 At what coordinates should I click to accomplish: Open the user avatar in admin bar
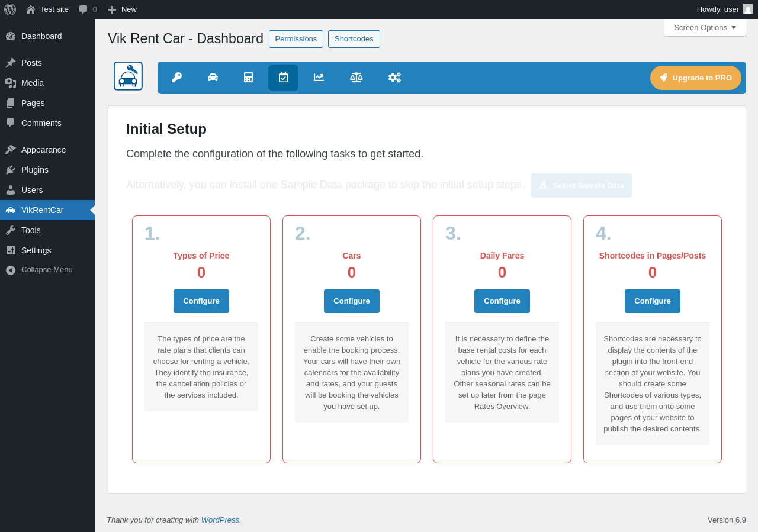click(748, 9)
